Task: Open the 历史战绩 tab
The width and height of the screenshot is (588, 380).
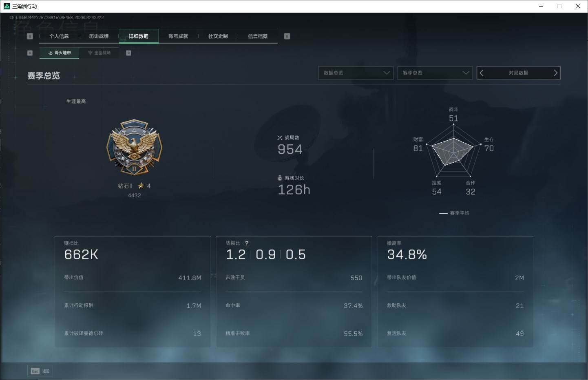Action: 99,36
